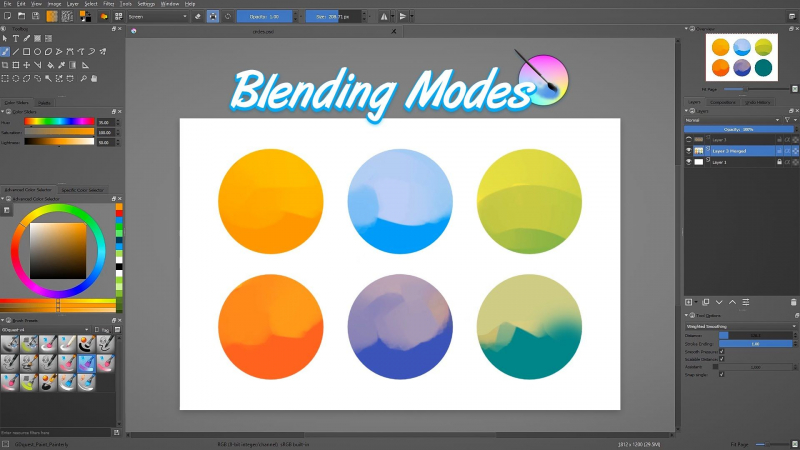Open layer blending mode dropdown showing Normal
800x450 pixels.
(x=733, y=120)
